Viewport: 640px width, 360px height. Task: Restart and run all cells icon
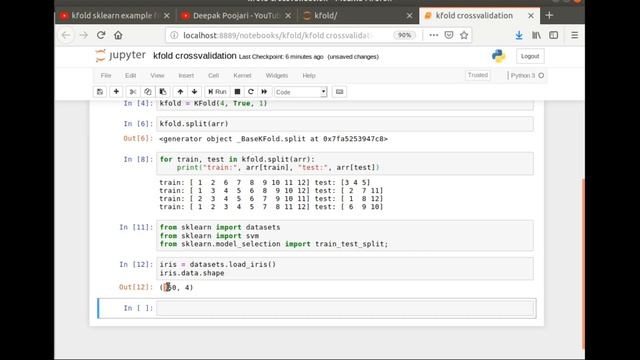click(264, 92)
